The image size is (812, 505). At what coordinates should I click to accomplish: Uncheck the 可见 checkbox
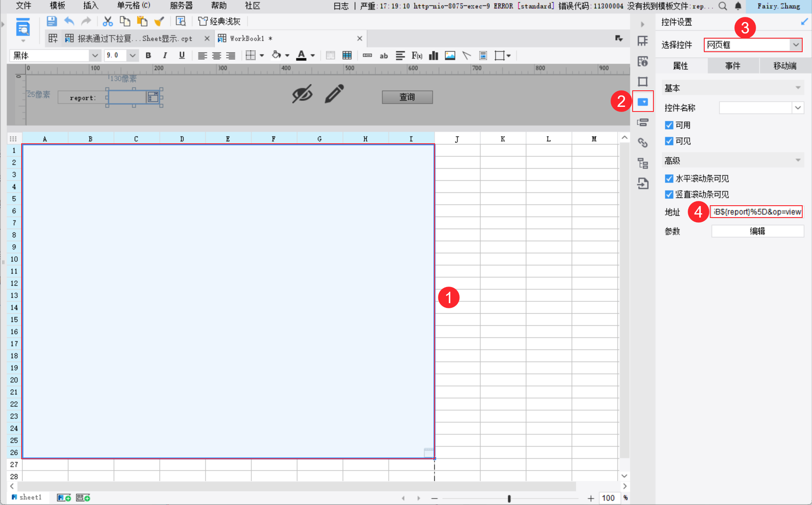point(669,141)
